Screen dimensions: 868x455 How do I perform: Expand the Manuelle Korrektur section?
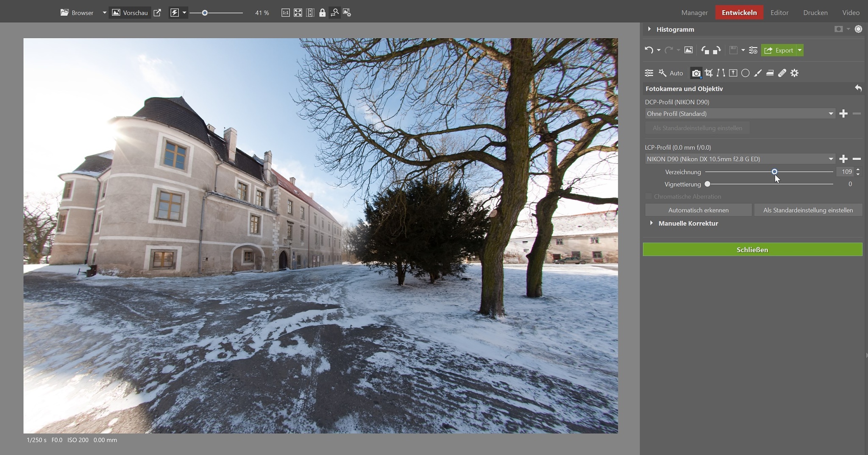pyautogui.click(x=651, y=223)
